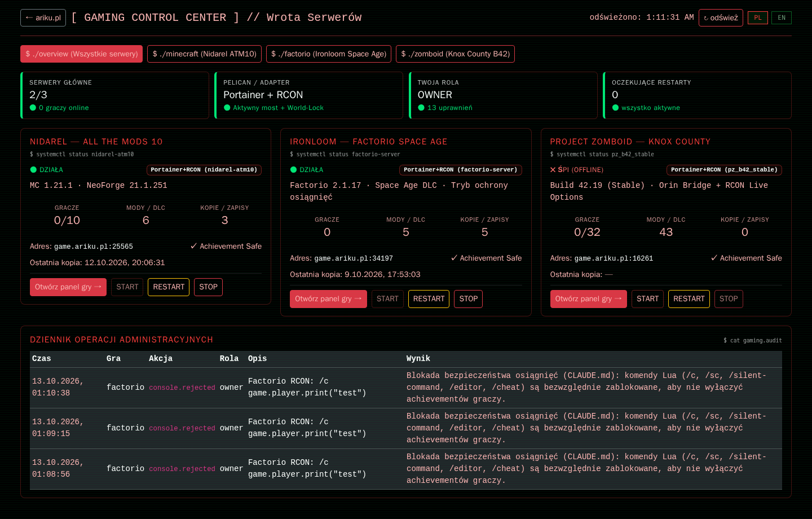The width and height of the screenshot is (812, 519).
Task: Switch language to EN
Action: (x=782, y=17)
